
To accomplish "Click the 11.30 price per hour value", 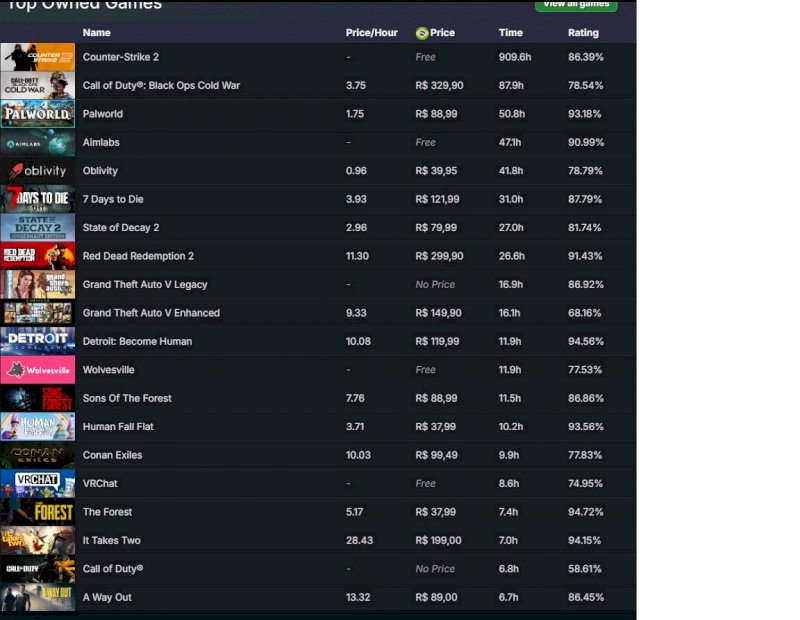I will point(357,256).
